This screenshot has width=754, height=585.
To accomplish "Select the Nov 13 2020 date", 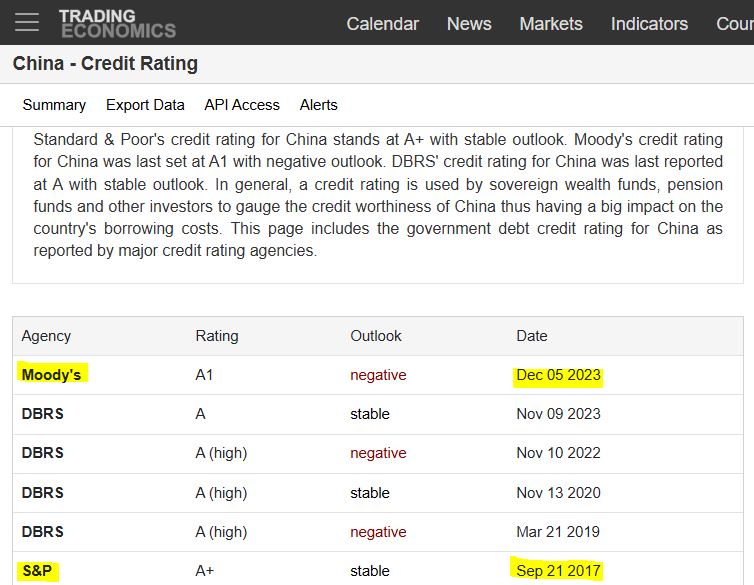I will pos(558,493).
